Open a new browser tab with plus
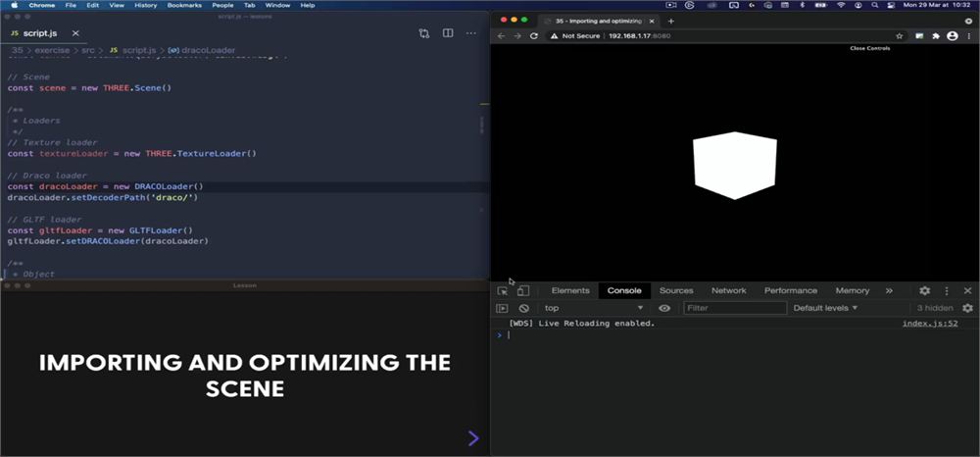The image size is (980, 457). (x=672, y=21)
